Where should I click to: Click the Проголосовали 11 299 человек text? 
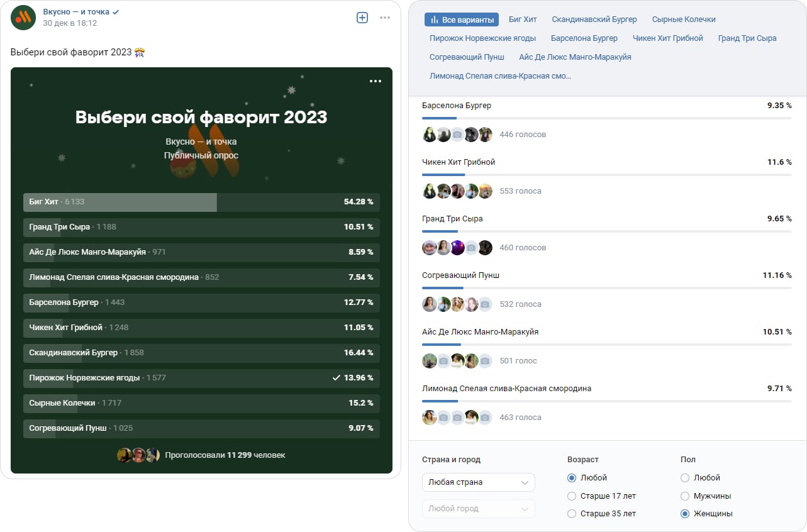225,455
